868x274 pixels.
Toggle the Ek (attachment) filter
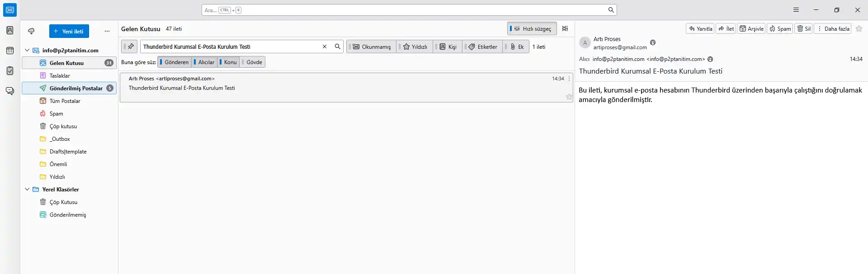point(516,46)
